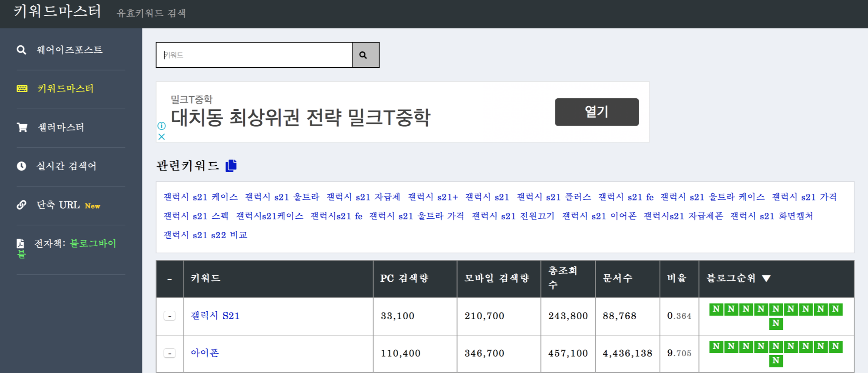Open the 블로그바이블 e-book link
The image size is (868, 373).
pyautogui.click(x=93, y=243)
